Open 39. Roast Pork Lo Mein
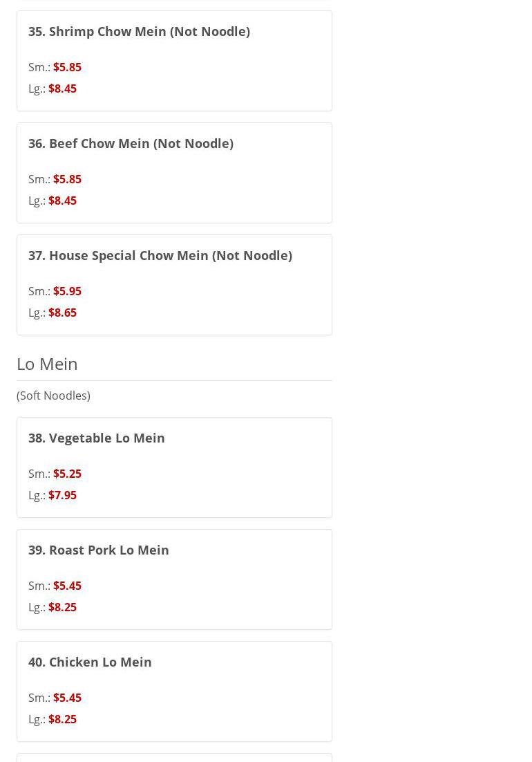The image size is (532, 762). click(x=98, y=550)
